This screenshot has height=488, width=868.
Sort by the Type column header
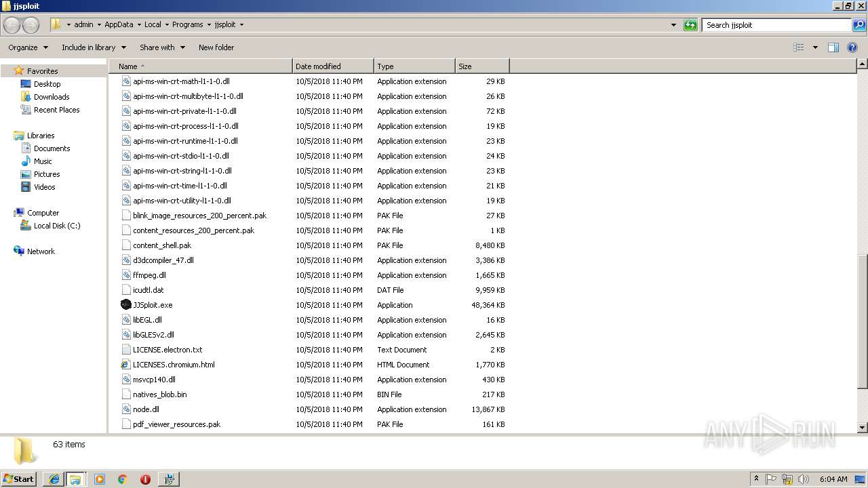414,66
